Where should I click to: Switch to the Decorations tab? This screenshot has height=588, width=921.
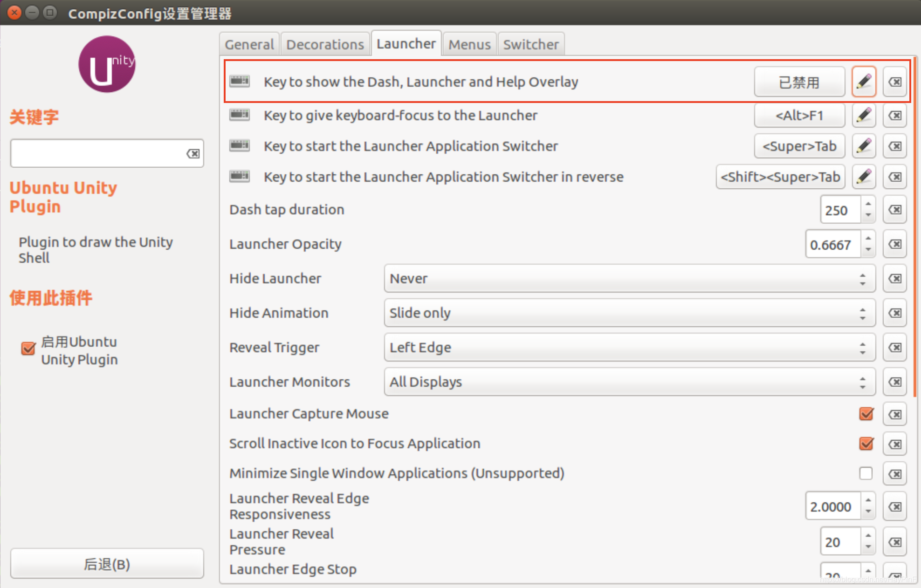(325, 45)
